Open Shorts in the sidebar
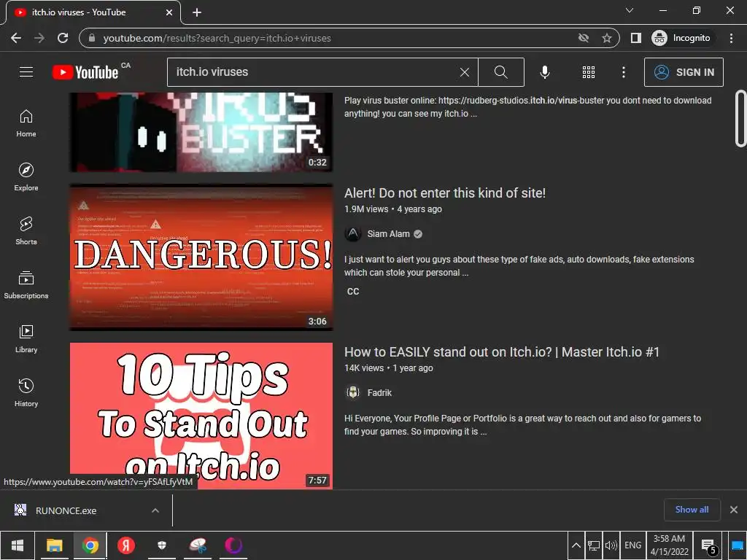Viewport: 747px width, 560px height. 26,231
